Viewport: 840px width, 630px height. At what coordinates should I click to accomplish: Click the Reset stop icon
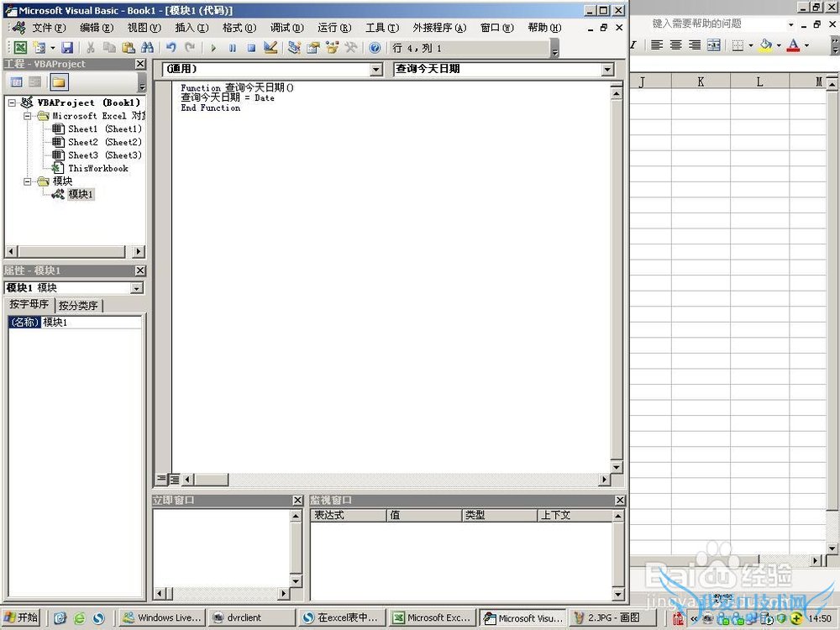251,48
